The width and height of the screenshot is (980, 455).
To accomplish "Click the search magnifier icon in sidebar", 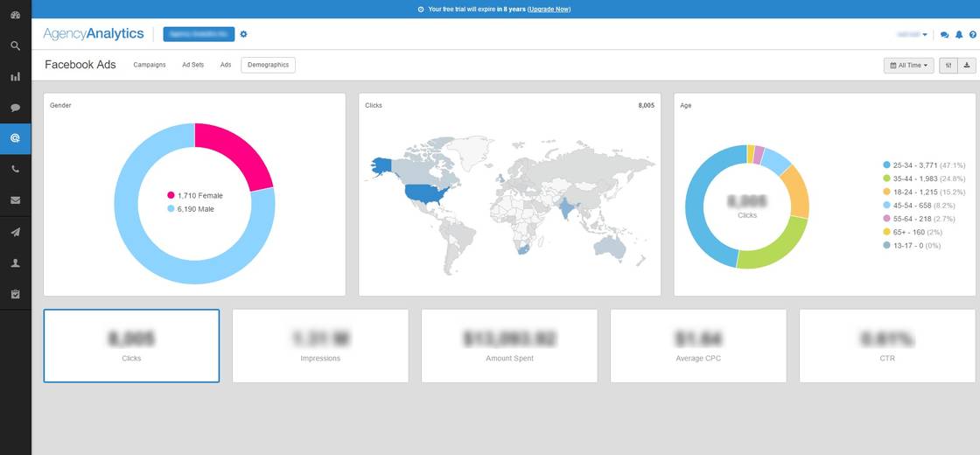I will tap(15, 45).
